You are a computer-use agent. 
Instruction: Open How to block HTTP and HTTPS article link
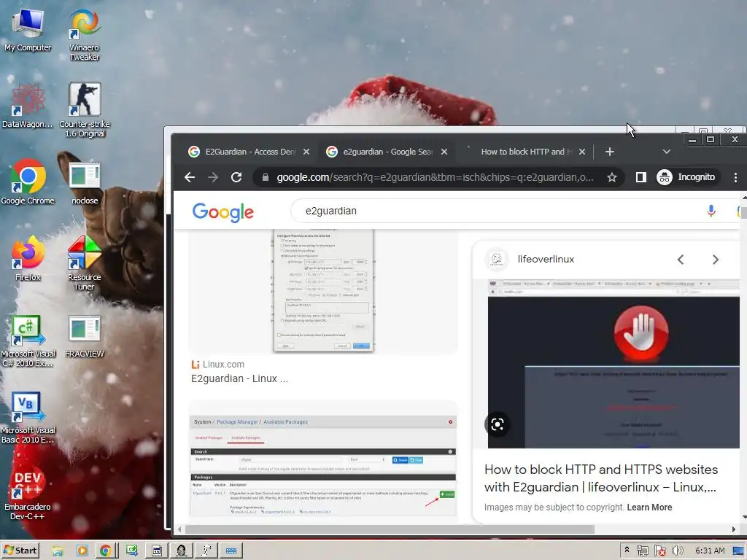[600, 478]
